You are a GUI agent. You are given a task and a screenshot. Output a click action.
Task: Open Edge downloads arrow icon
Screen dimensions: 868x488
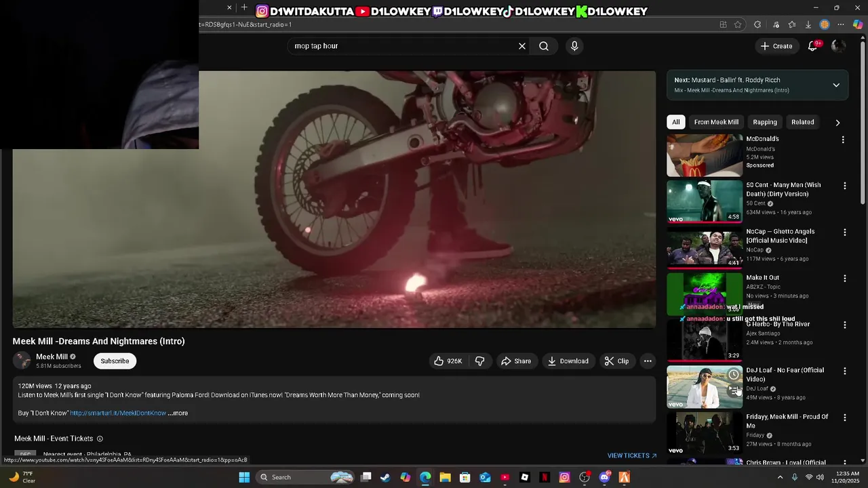click(808, 24)
